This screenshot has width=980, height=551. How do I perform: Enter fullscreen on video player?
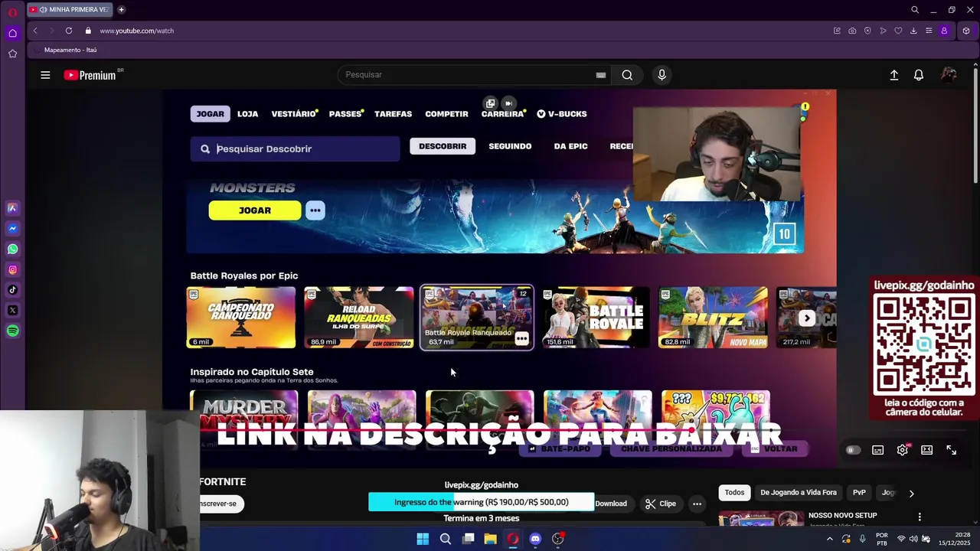click(x=952, y=450)
